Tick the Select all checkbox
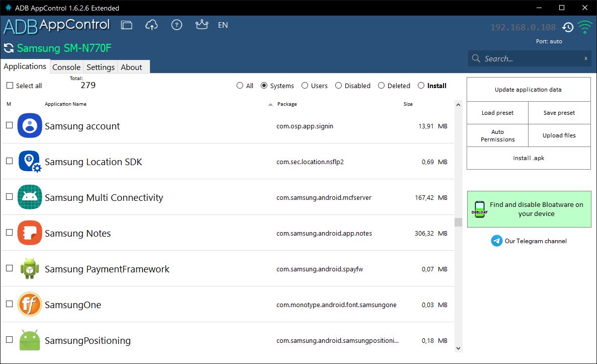 tap(10, 86)
